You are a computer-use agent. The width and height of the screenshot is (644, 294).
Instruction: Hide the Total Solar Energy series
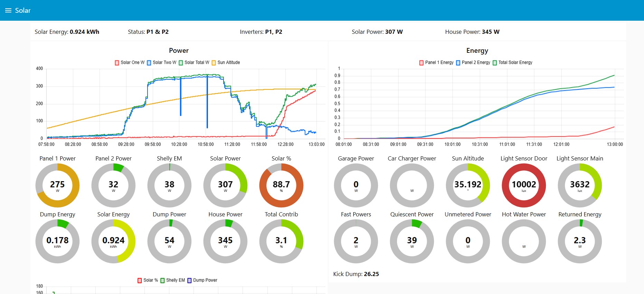[x=512, y=62]
